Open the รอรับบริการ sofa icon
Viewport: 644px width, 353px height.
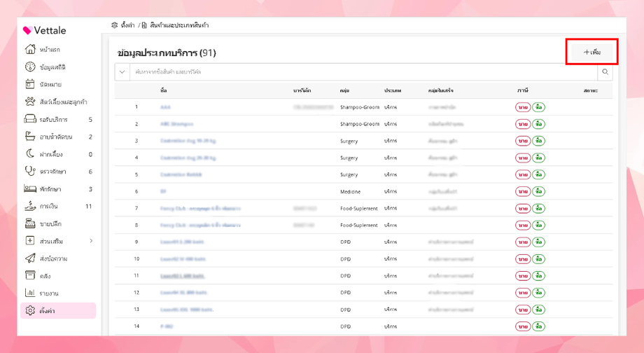[x=30, y=119]
